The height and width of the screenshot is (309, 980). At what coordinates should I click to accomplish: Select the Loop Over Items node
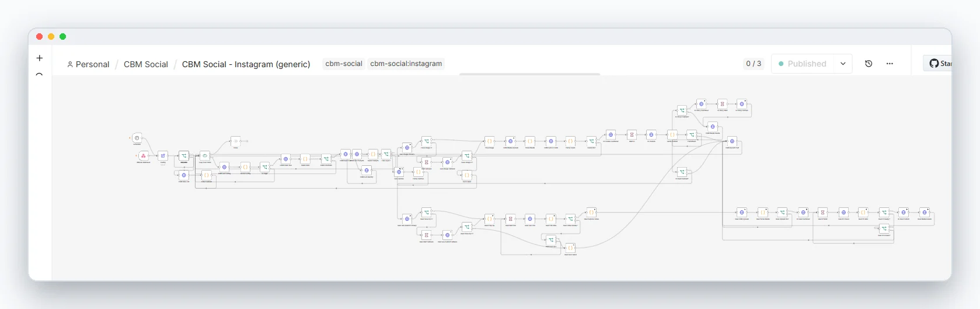tap(205, 156)
